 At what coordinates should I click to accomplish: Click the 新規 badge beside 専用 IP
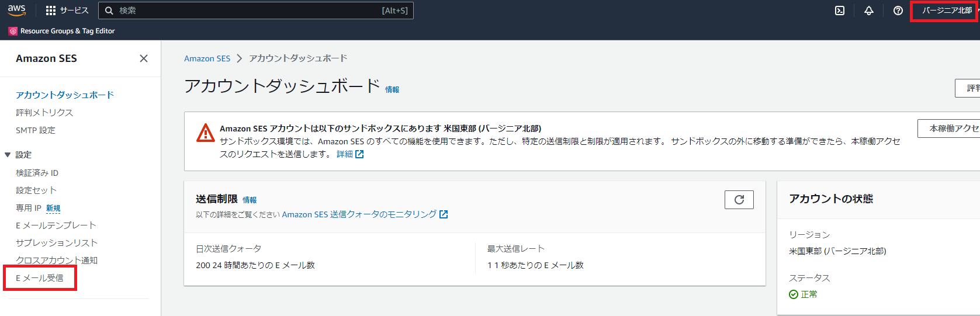pyautogui.click(x=53, y=208)
